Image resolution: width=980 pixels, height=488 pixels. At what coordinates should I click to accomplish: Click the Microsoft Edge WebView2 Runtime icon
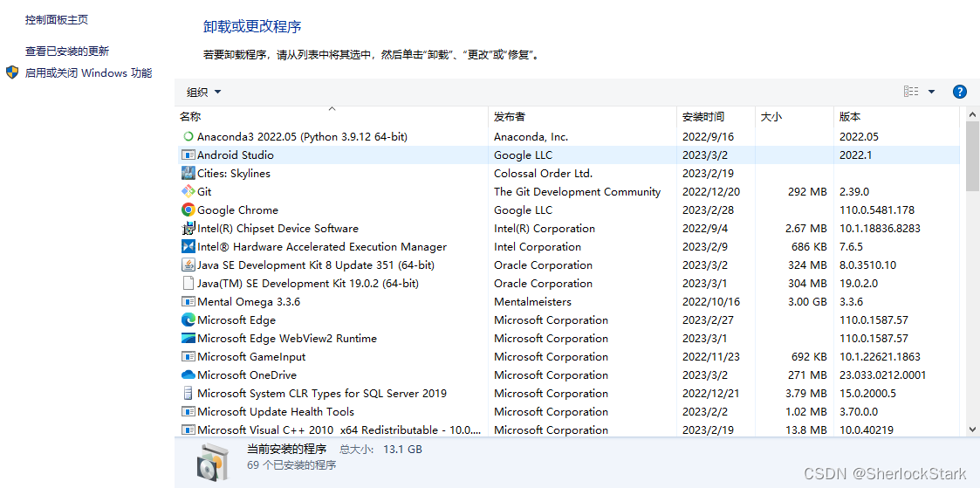[x=188, y=338]
